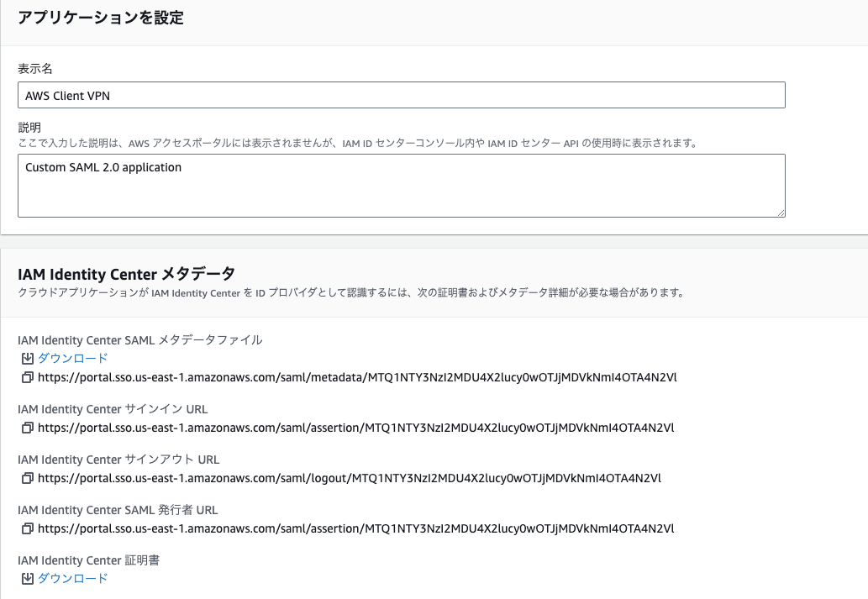Select the saml/metadata URL text
Image resolution: width=868 pixels, height=599 pixels.
point(357,377)
